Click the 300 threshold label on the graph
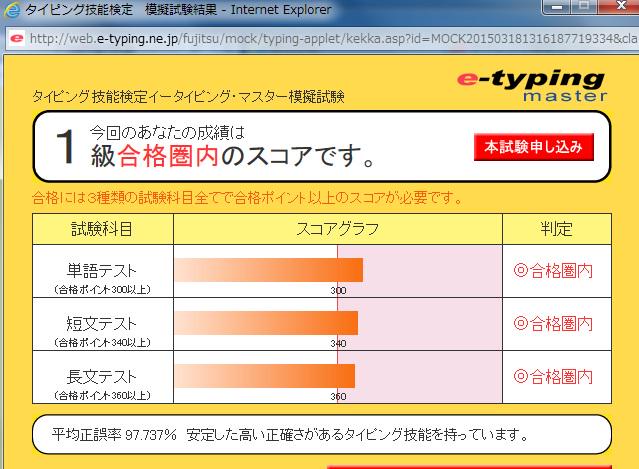Screen dimensions: 639x469 pyautogui.click(x=338, y=291)
